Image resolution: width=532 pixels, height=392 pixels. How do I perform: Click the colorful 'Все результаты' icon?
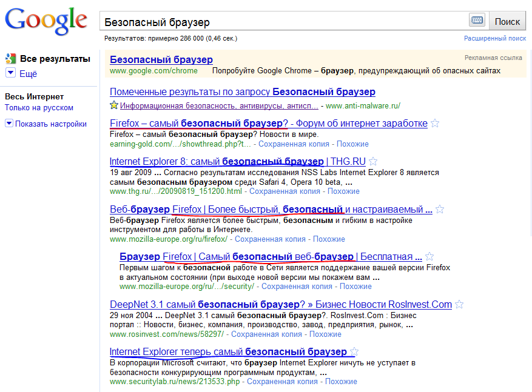click(x=10, y=59)
